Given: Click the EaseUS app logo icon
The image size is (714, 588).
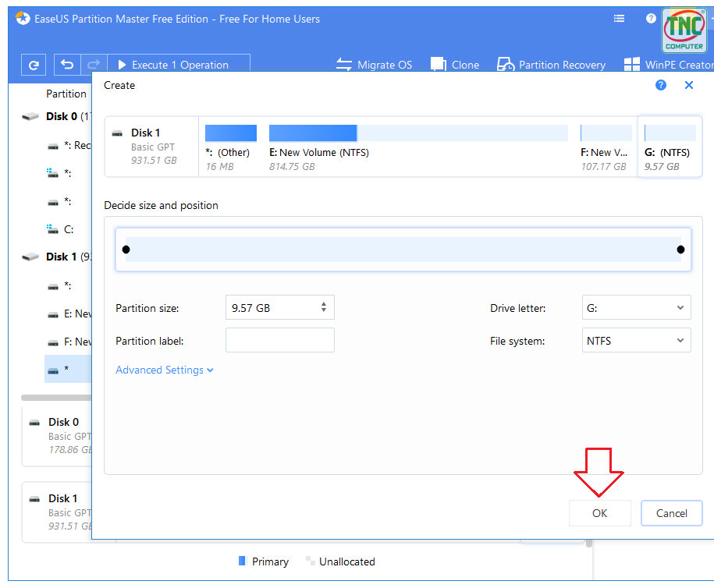Looking at the screenshot, I should coord(23,19).
